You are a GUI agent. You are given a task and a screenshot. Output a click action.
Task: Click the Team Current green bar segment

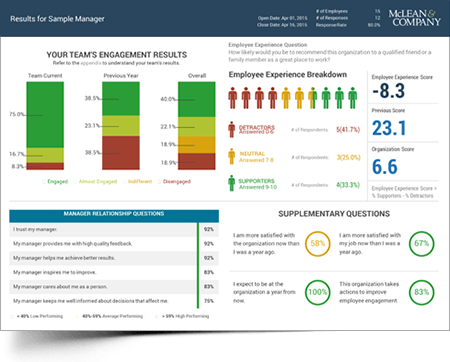[x=45, y=115]
